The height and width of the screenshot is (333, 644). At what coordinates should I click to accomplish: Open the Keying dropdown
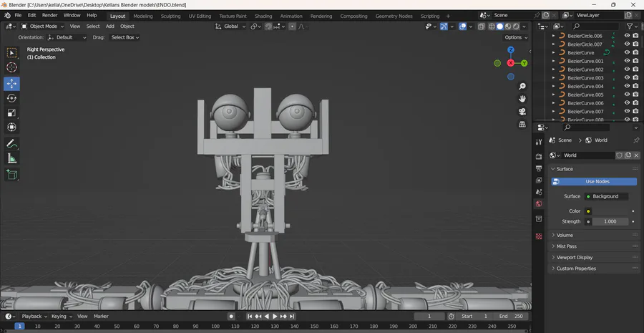point(62,316)
